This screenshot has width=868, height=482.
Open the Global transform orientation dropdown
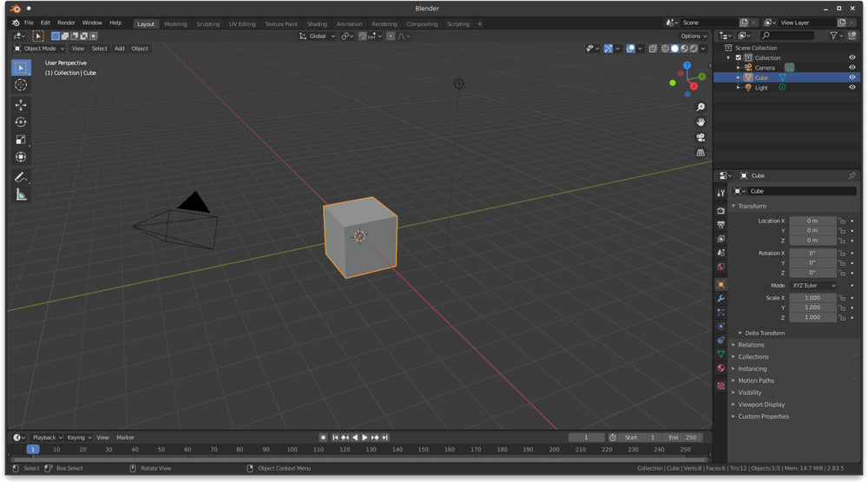coord(317,36)
